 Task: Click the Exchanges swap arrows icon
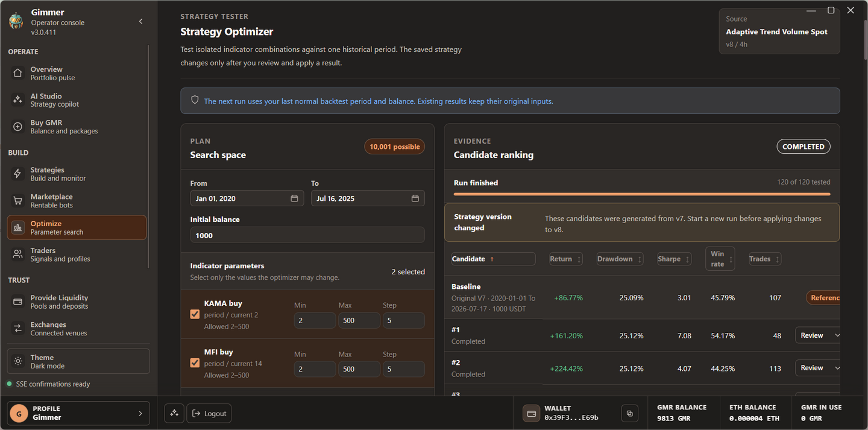18,328
